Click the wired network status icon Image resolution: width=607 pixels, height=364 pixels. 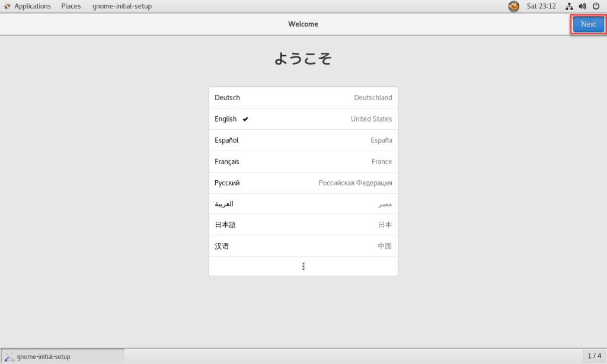coord(569,6)
